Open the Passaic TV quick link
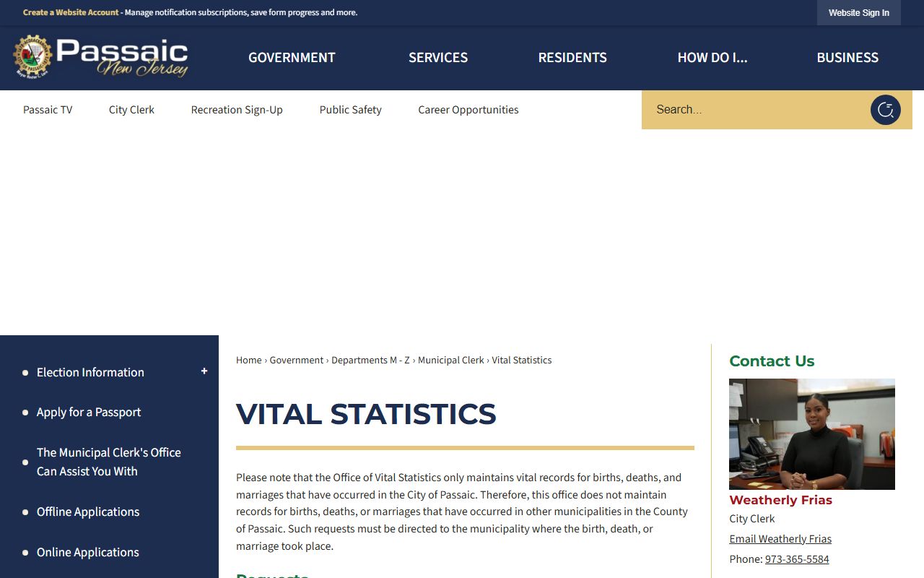Screen dimensions: 924x578 (x=48, y=110)
